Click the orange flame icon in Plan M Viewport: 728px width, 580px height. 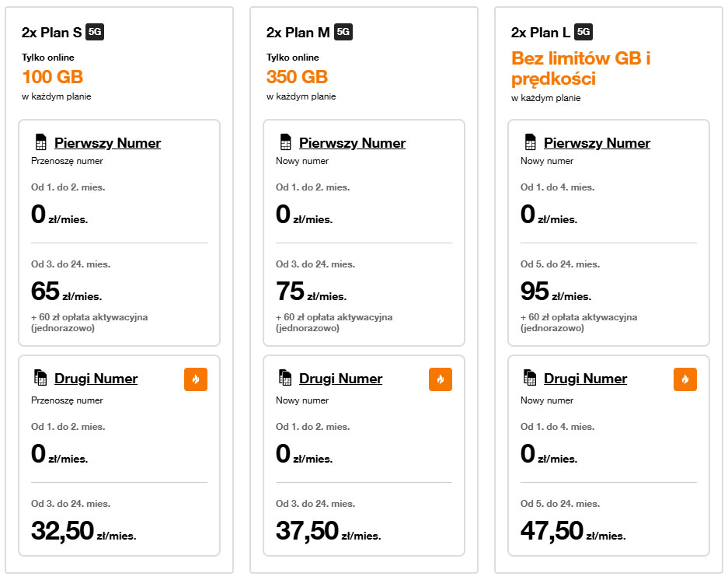441,379
